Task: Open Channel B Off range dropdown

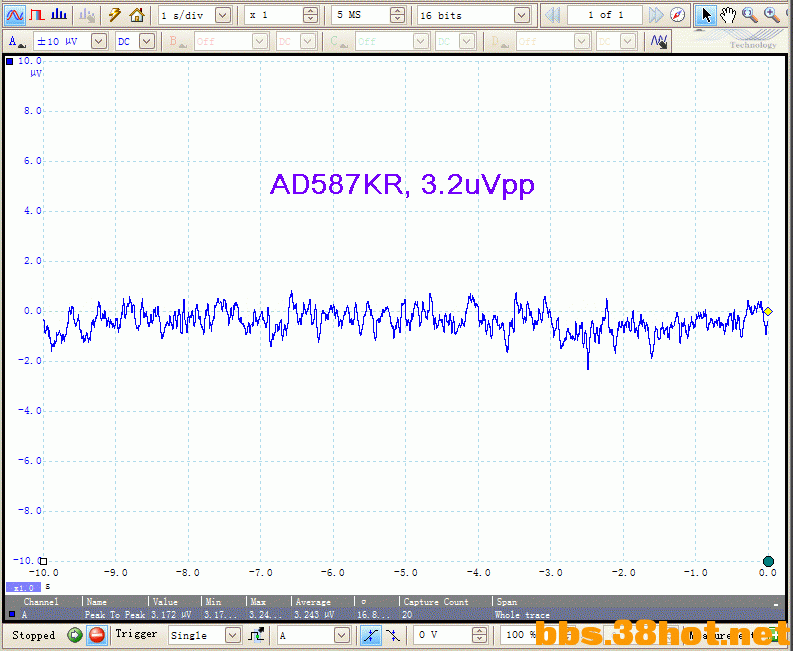Action: click(x=260, y=41)
